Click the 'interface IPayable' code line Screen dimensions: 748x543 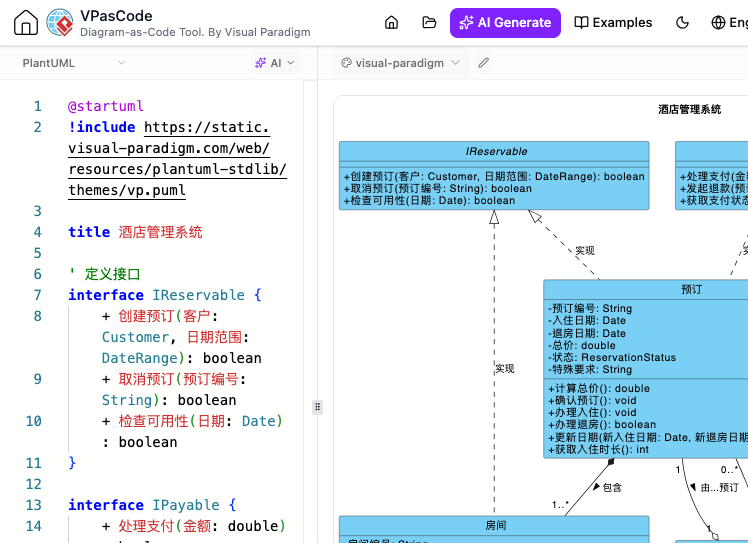(152, 505)
